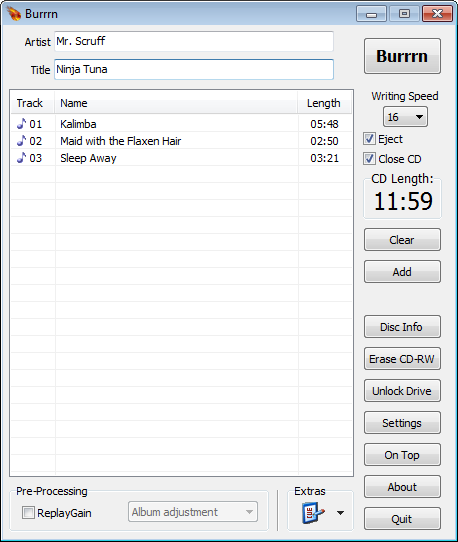The width and height of the screenshot is (458, 542).
Task: Enable the ReplayGain checkbox
Action: 28,513
